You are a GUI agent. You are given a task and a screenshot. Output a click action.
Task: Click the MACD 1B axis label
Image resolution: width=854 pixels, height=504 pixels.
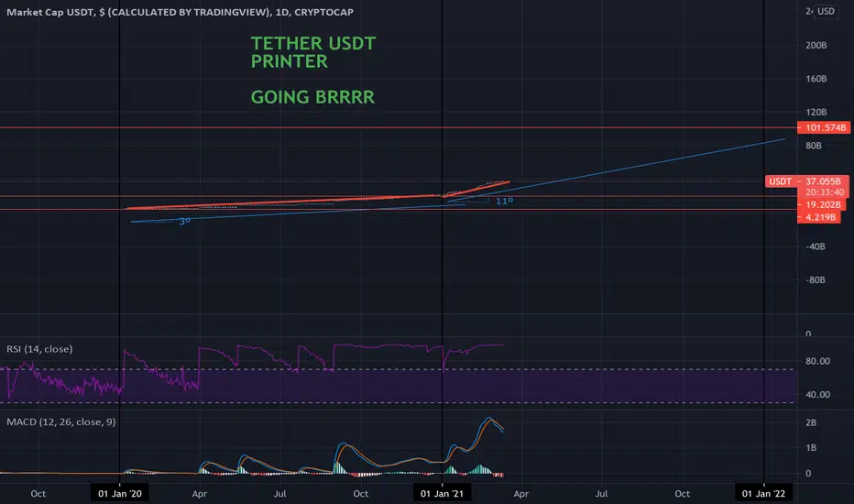click(x=811, y=448)
